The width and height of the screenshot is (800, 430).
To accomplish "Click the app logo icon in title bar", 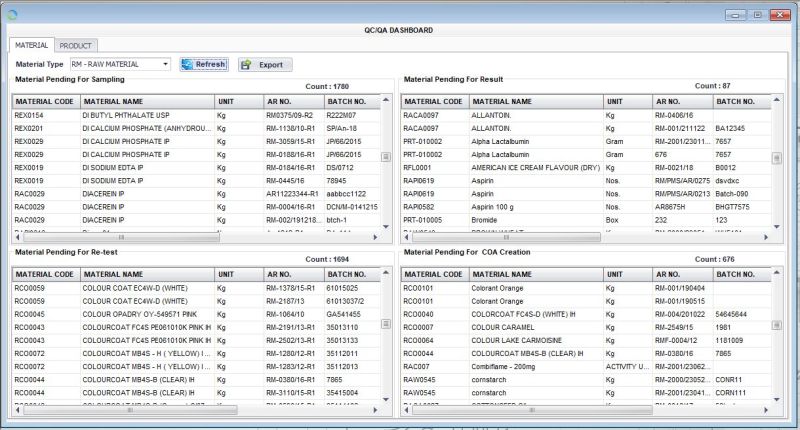I will [12, 13].
